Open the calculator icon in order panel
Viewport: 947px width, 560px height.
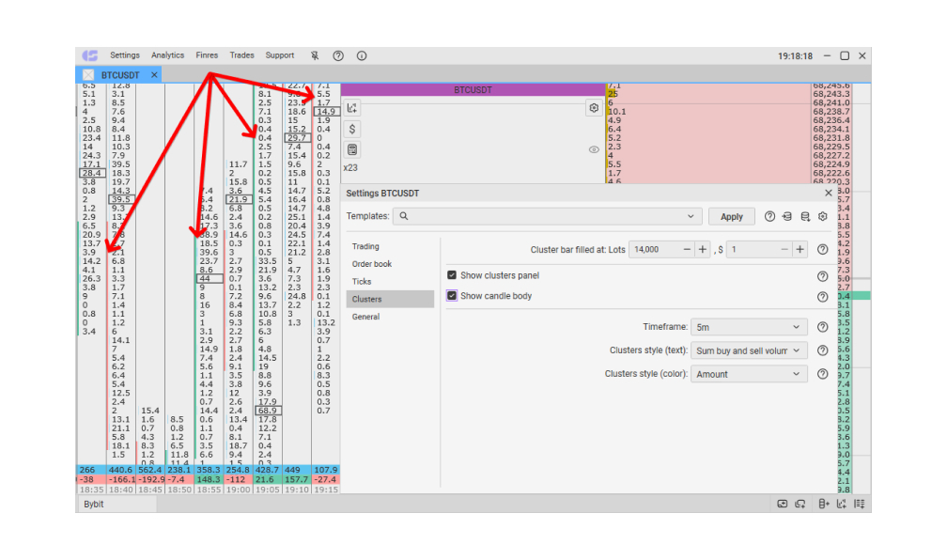point(352,149)
